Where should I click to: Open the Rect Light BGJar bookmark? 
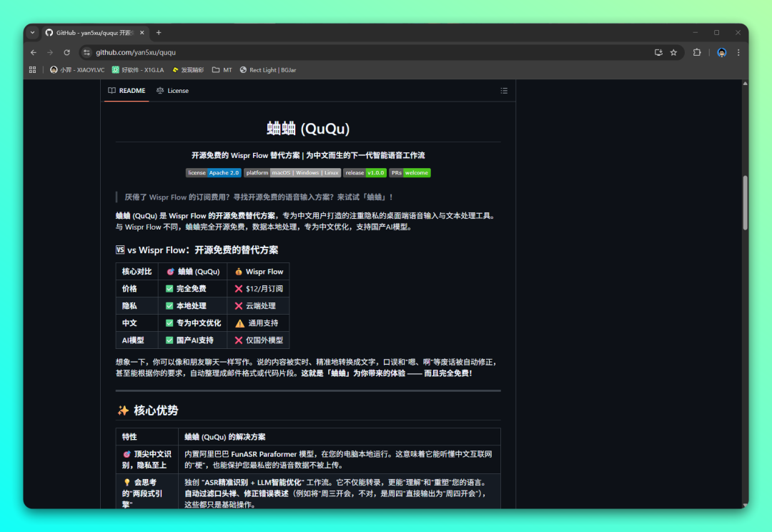pyautogui.click(x=268, y=70)
